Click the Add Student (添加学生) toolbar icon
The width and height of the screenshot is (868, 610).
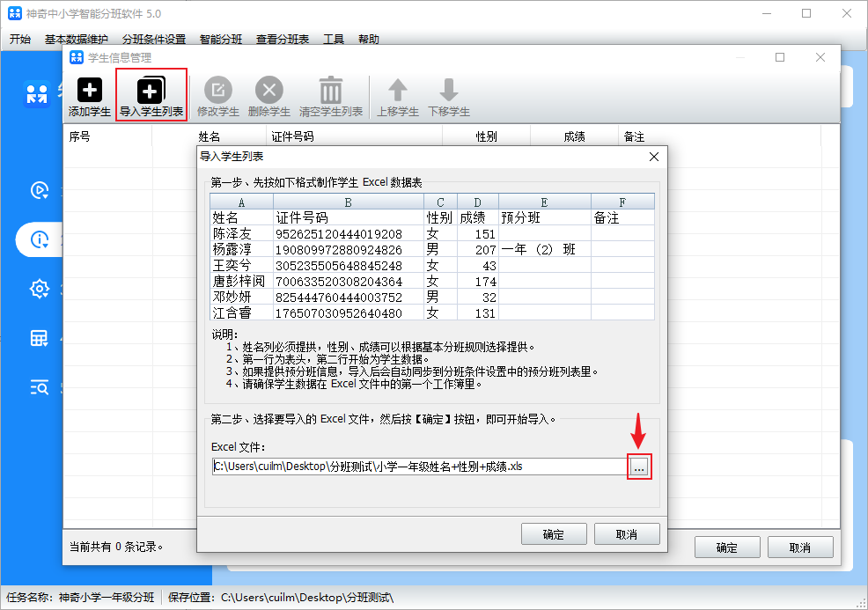[x=90, y=91]
